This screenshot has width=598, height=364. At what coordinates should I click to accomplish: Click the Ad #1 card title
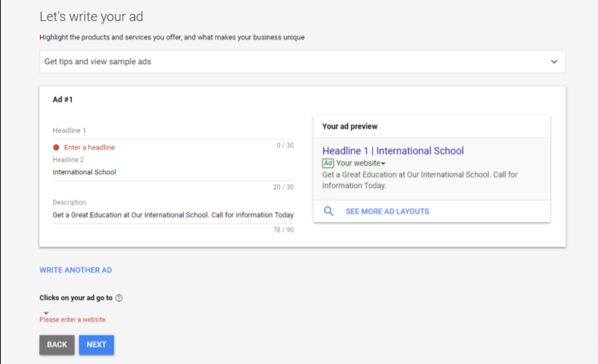tap(63, 99)
